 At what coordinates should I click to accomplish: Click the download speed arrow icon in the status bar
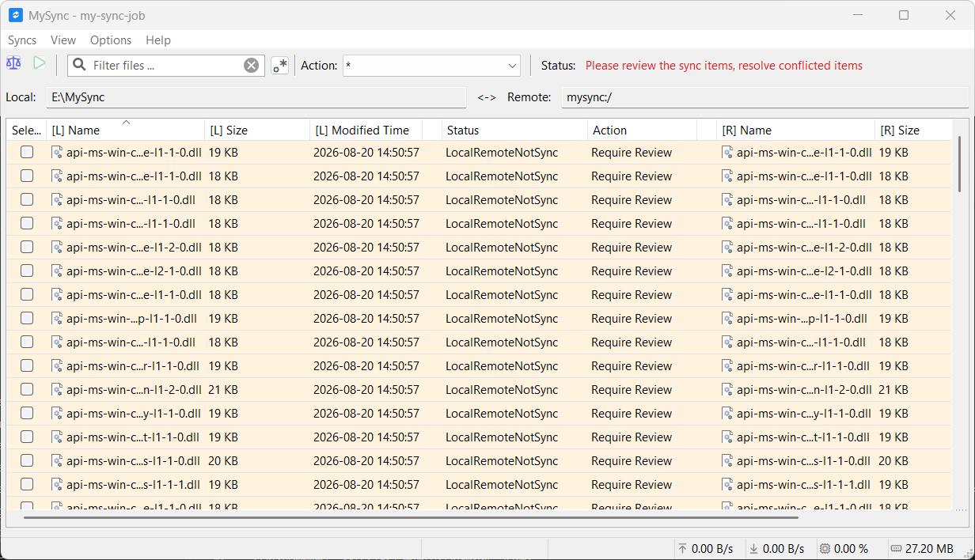753,549
